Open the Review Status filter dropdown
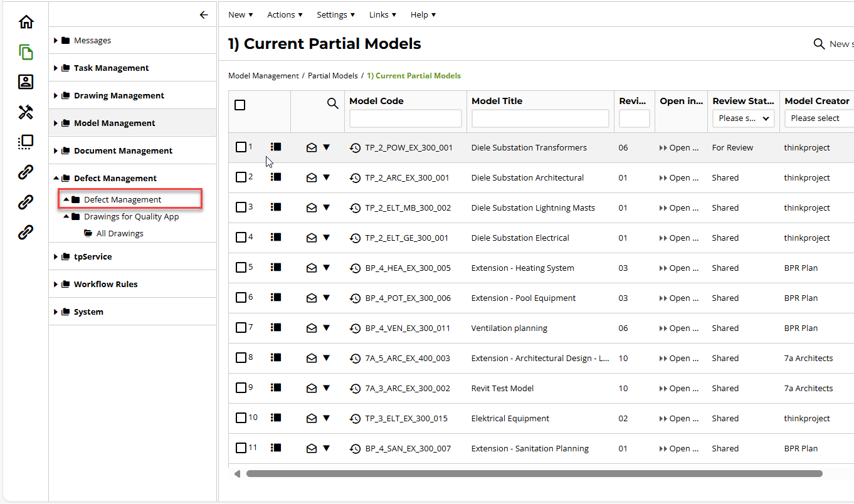The height and width of the screenshot is (504, 854). [743, 118]
